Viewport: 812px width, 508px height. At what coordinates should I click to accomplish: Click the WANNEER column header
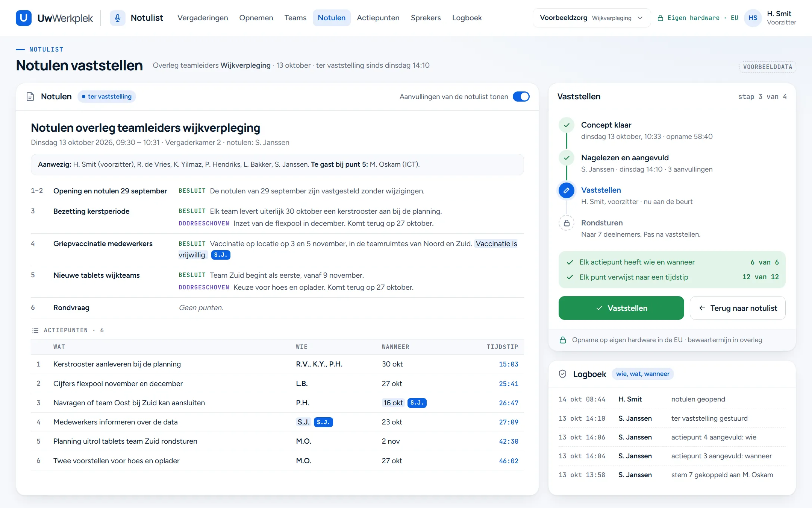pos(395,347)
